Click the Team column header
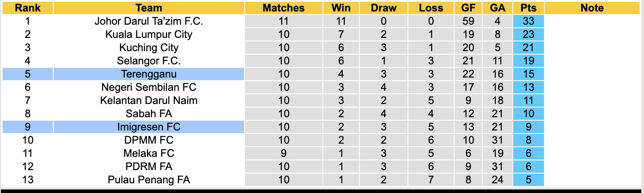Image resolution: width=644 pixels, height=193 pixels. click(149, 8)
